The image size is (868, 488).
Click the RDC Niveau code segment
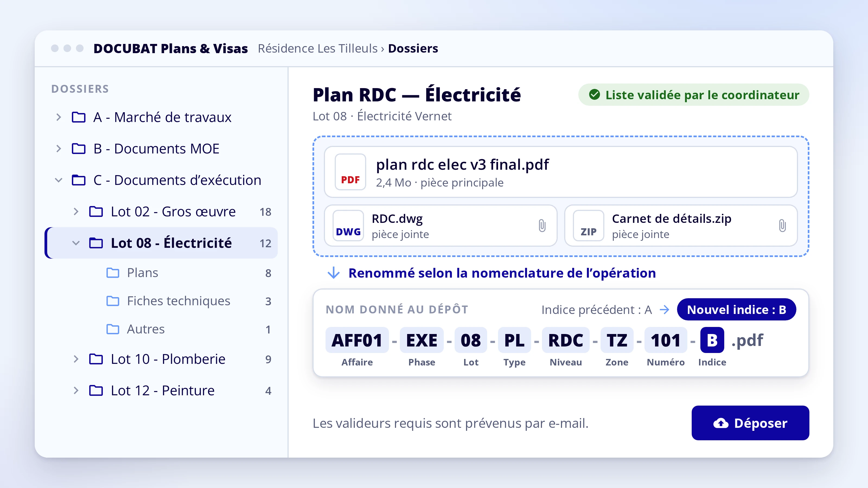[x=565, y=340]
